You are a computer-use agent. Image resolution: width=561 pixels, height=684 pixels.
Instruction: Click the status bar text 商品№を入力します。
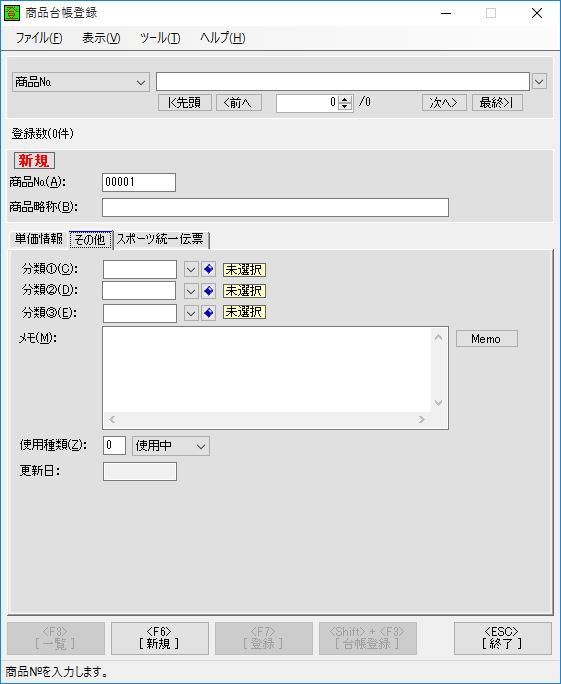57,671
